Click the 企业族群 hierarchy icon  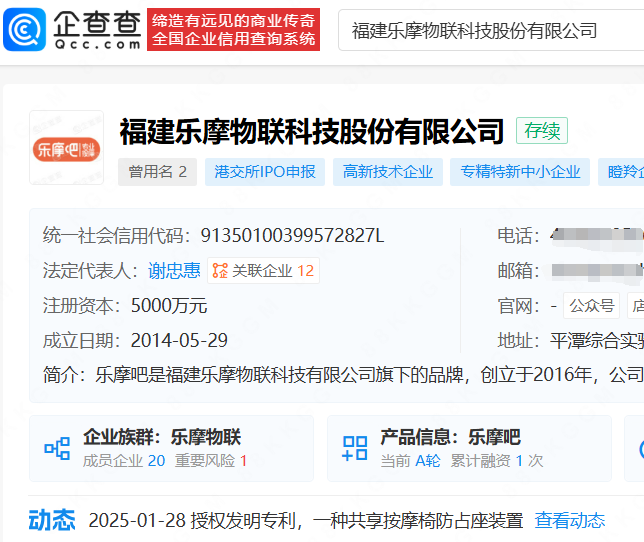(x=57, y=448)
